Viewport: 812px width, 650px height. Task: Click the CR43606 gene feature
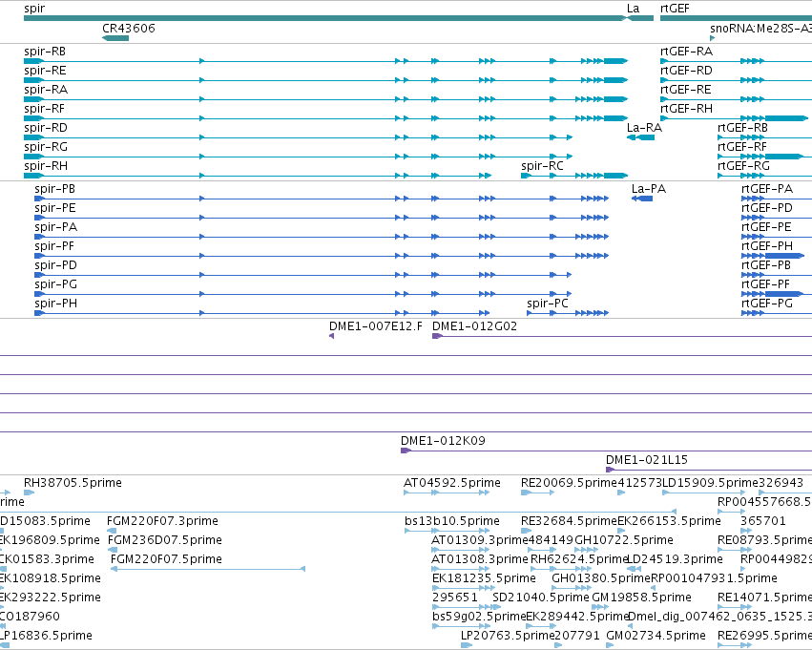tap(115, 38)
